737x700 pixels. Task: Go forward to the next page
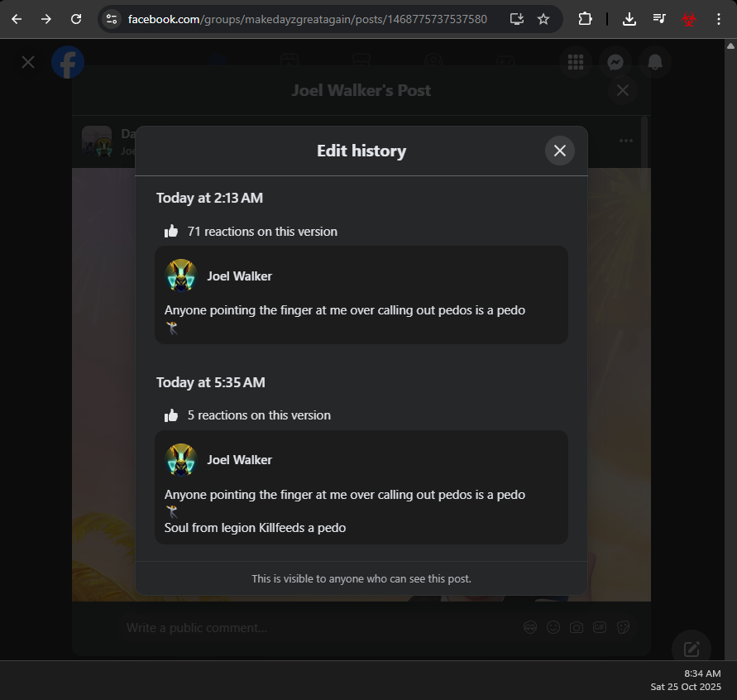tap(46, 19)
